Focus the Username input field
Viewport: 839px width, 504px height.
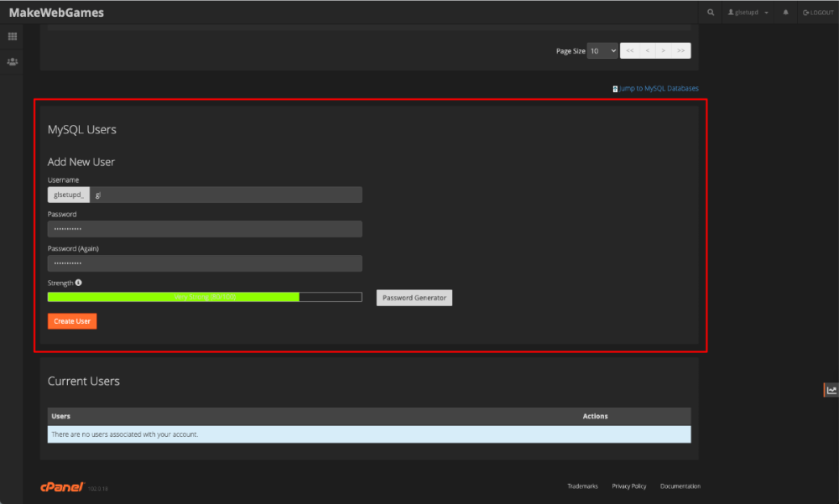227,195
